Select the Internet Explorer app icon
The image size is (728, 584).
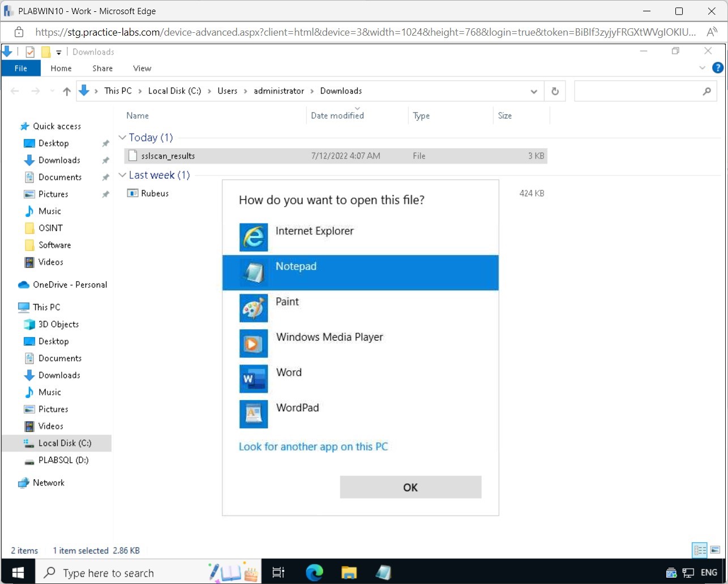tap(253, 237)
